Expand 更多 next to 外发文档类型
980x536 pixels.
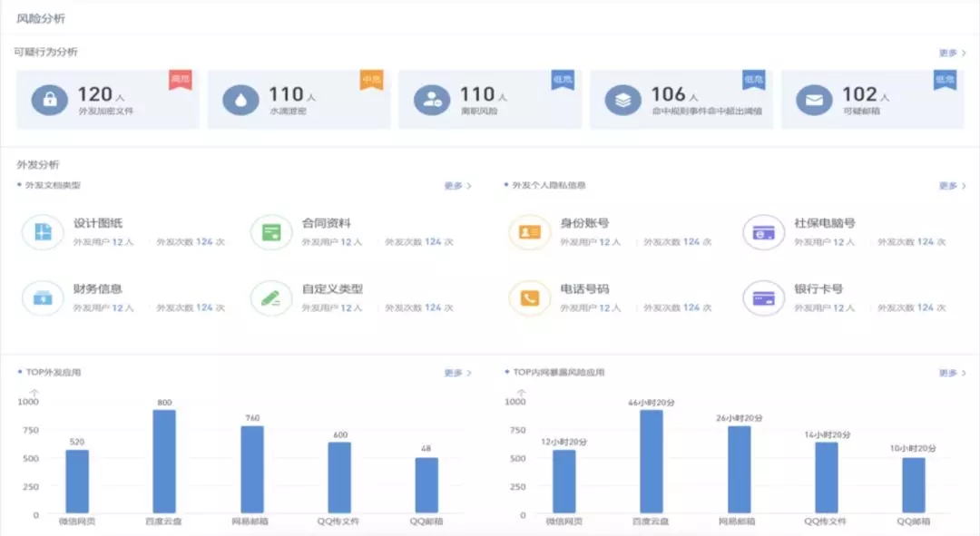[457, 186]
